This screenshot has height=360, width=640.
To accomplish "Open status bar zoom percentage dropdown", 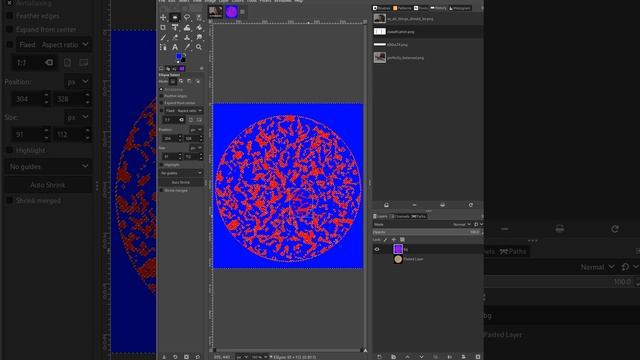I will pos(259,357).
